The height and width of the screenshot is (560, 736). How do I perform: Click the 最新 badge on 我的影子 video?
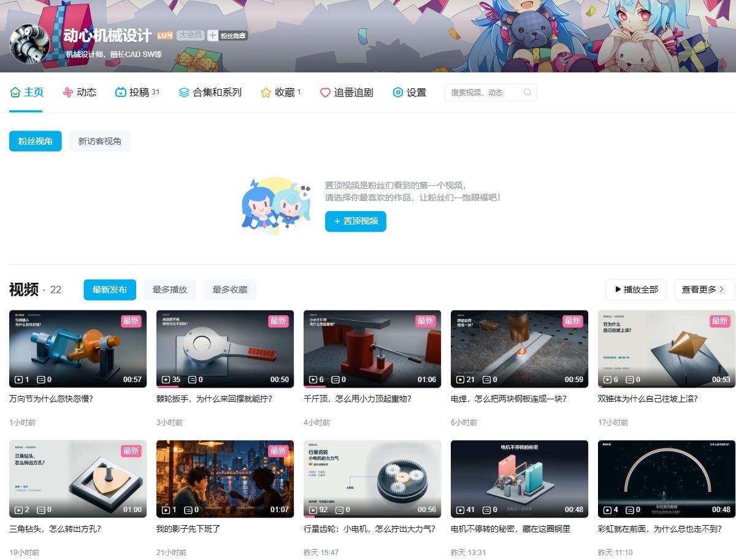pos(278,451)
